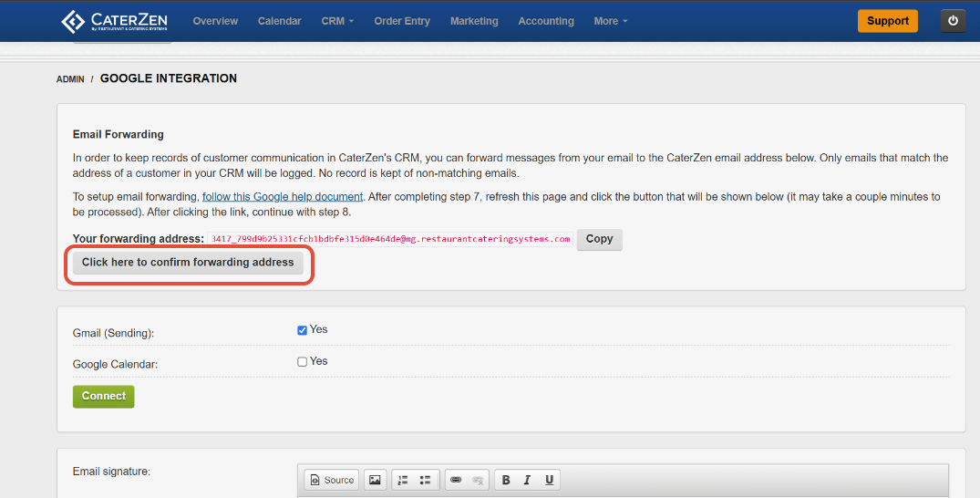
Task: Click the orange Support button
Action: pyautogui.click(x=888, y=21)
